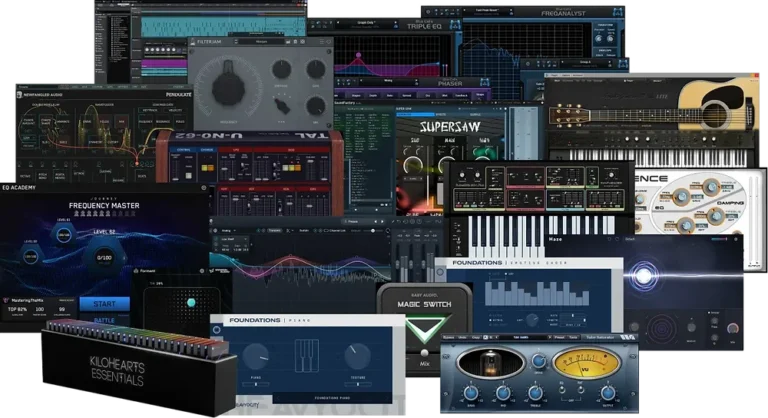Screen dimensions: 768x418
Task: Toggle Tube Saturator FAT switch
Action: click(581, 390)
